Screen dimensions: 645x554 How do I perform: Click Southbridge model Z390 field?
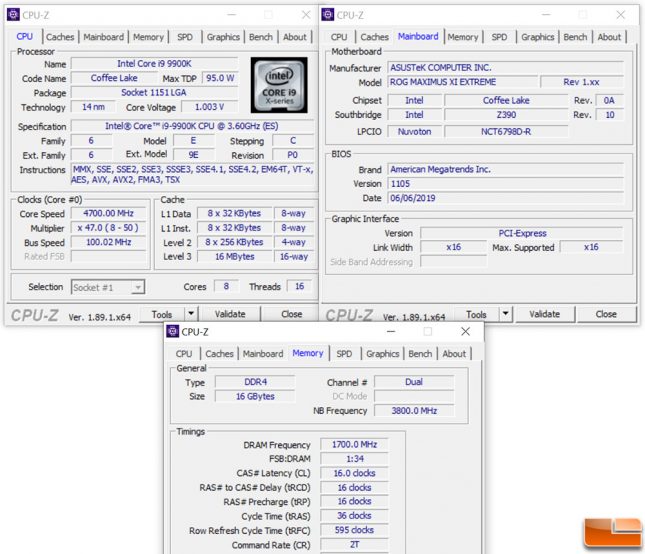(x=506, y=115)
